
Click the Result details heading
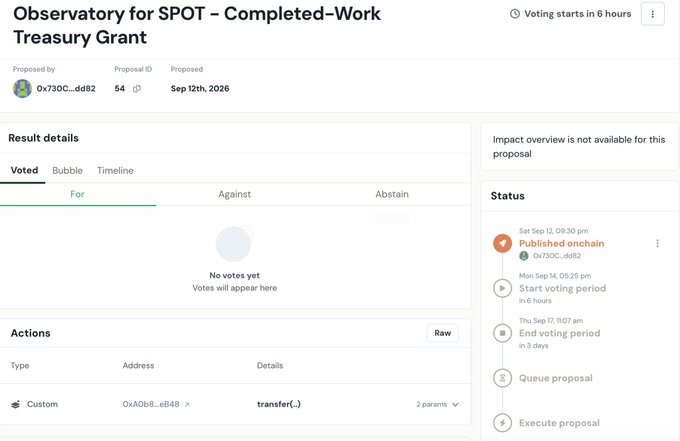43,138
